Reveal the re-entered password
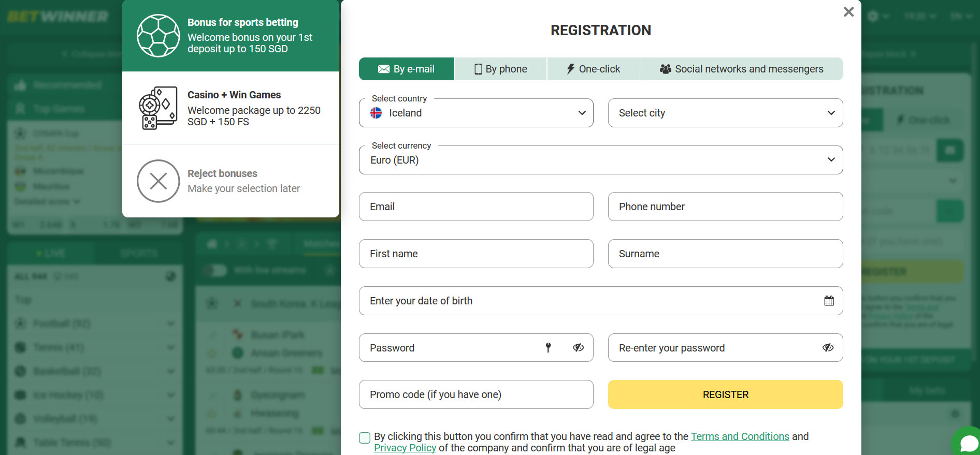This screenshot has height=455, width=980. (828, 347)
